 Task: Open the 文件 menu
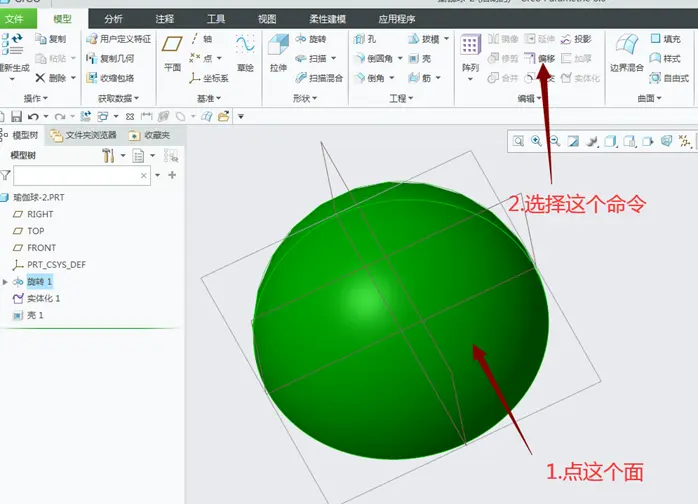[x=14, y=19]
